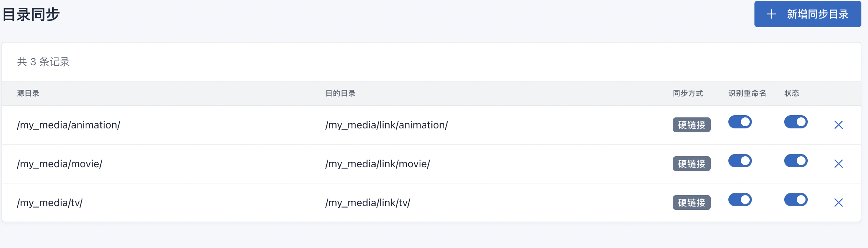868x248 pixels.
Task: Click the 源目录 column header
Action: 28,93
